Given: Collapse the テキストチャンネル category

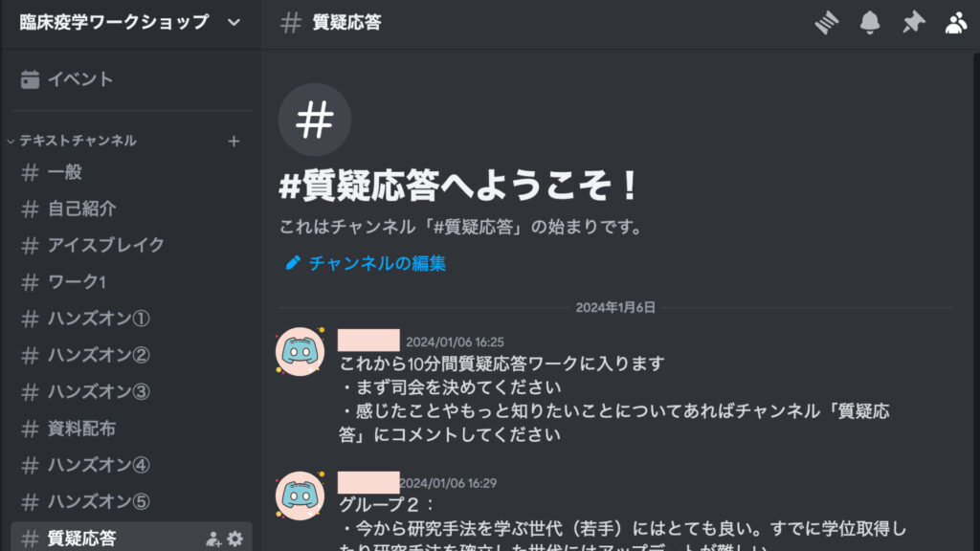Looking at the screenshot, I should [72, 141].
